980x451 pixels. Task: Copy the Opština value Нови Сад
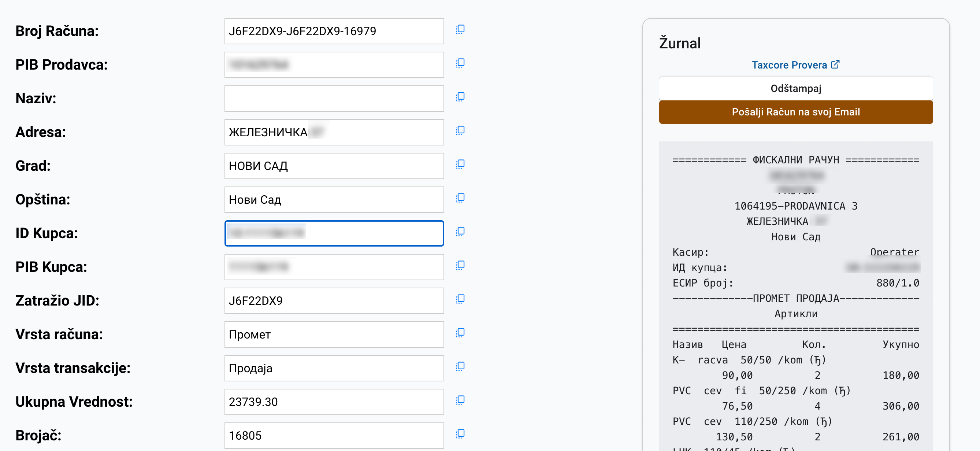point(460,198)
